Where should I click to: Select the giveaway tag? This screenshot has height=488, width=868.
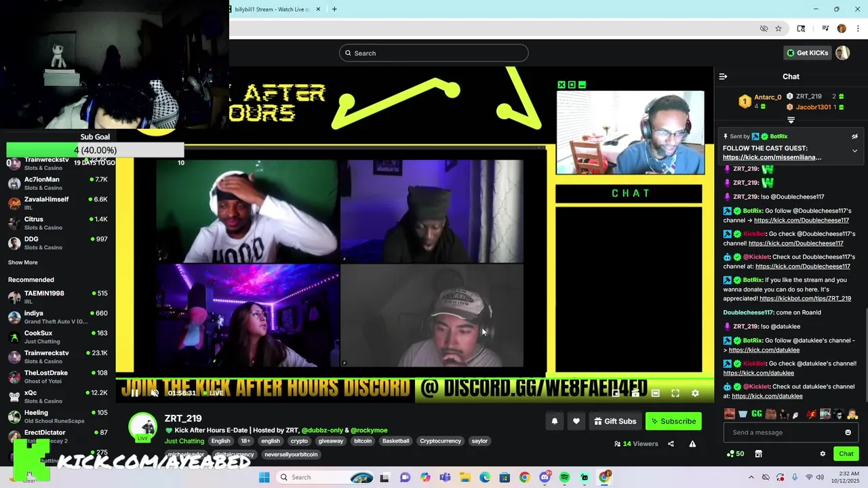click(x=331, y=441)
